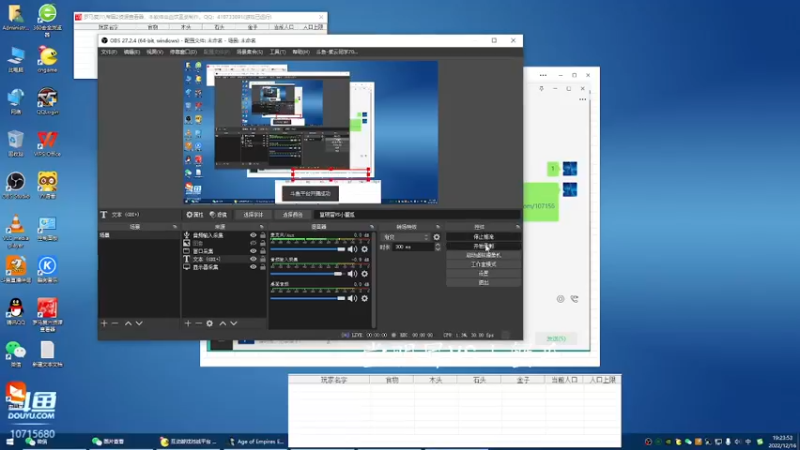
Task: Open third mixer channel gear settings
Action: [364, 298]
